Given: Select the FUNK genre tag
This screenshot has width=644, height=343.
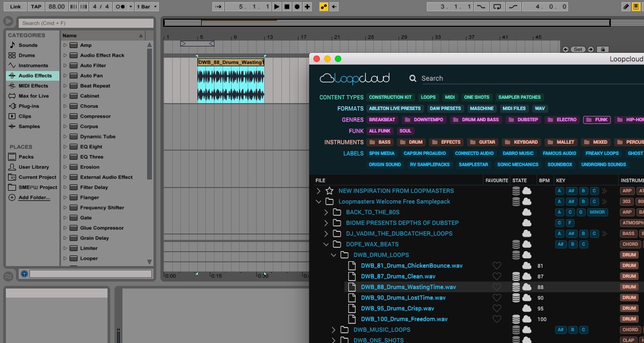Looking at the screenshot, I should 597,120.
